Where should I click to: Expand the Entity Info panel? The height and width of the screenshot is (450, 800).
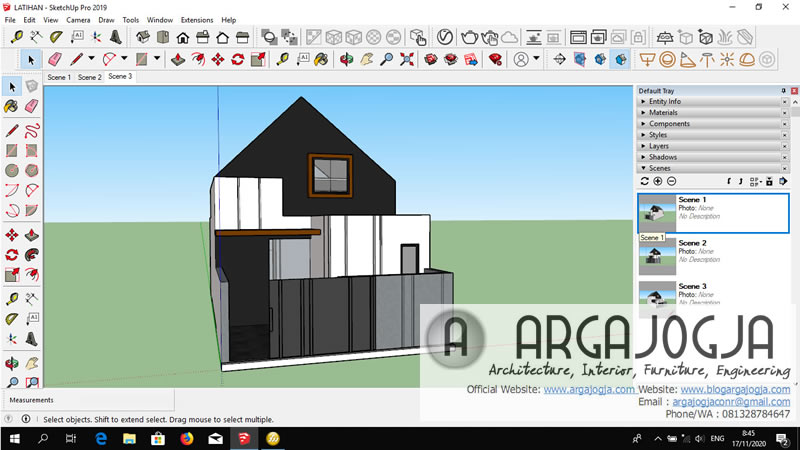713,102
